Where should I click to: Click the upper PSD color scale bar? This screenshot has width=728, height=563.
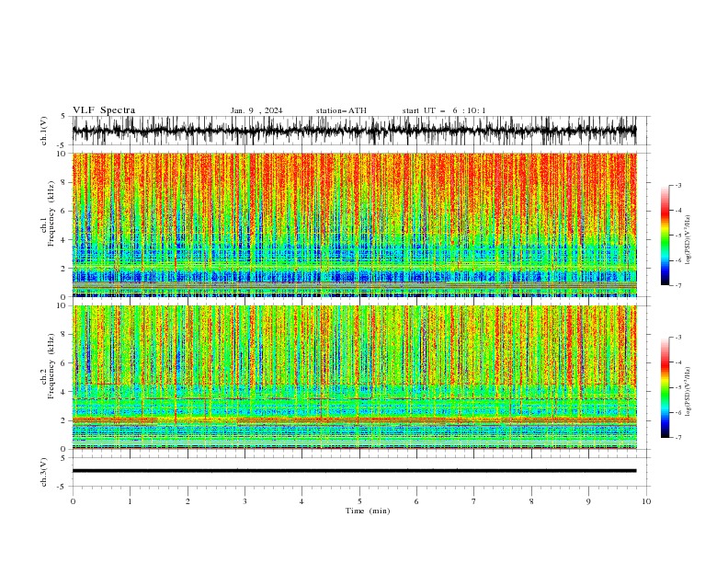coord(665,236)
